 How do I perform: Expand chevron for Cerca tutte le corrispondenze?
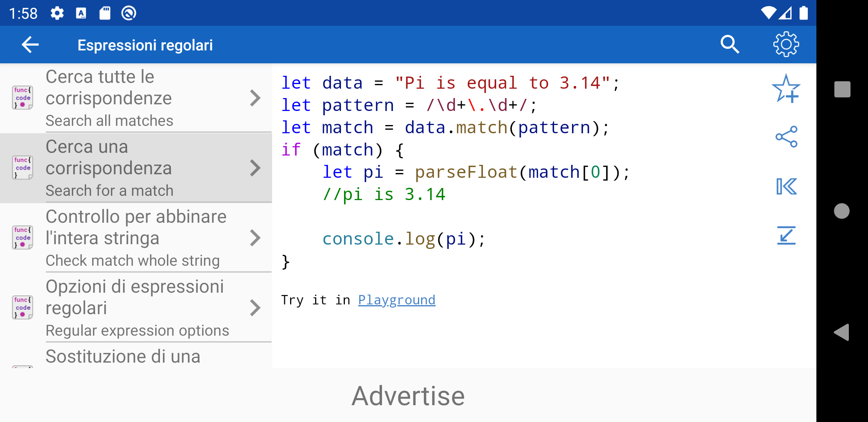[x=255, y=98]
